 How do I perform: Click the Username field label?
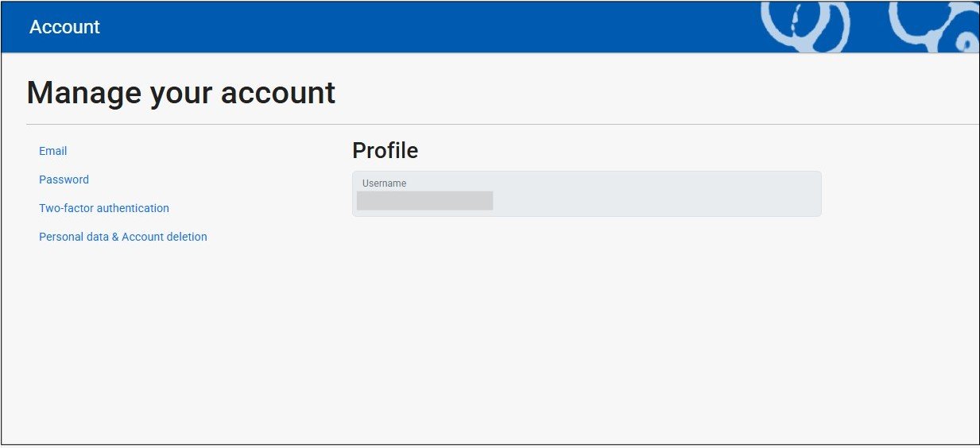click(384, 183)
